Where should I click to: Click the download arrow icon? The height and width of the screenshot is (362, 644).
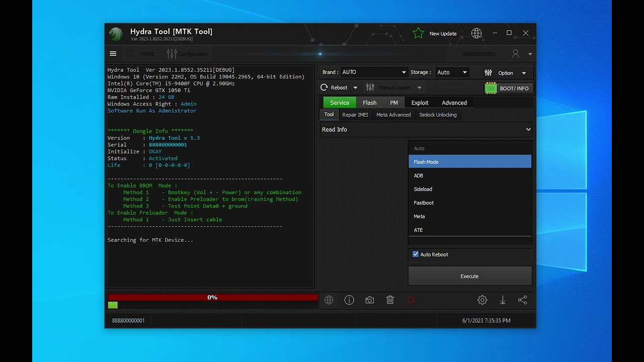coord(503,300)
